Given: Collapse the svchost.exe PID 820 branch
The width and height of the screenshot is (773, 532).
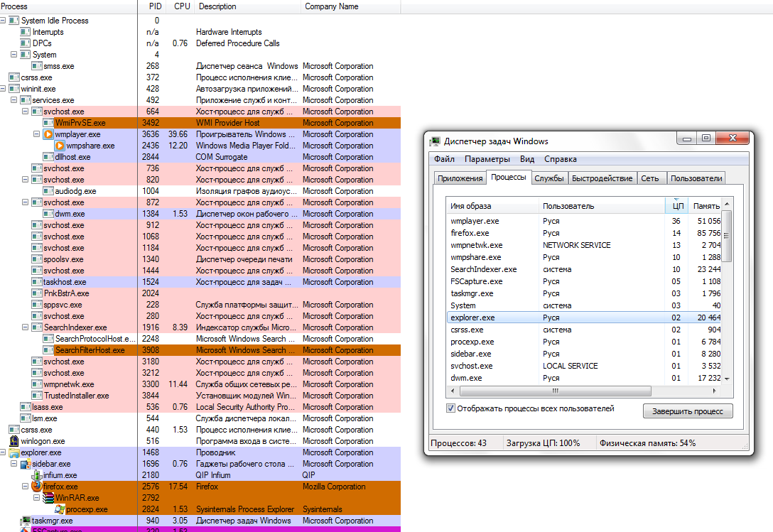Looking at the screenshot, I should tap(25, 180).
